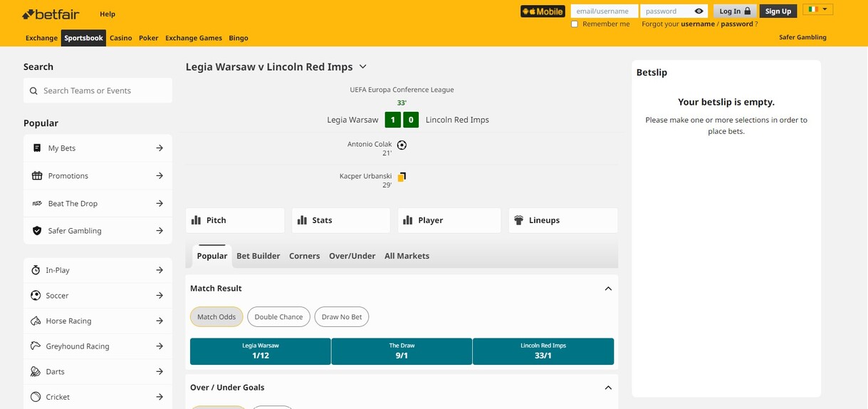The image size is (868, 409).
Task: Go to the Casino tab
Action: (x=120, y=38)
